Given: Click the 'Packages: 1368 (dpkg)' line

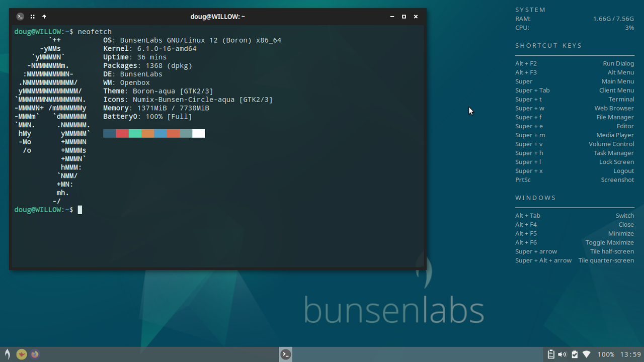Looking at the screenshot, I should pyautogui.click(x=147, y=66).
